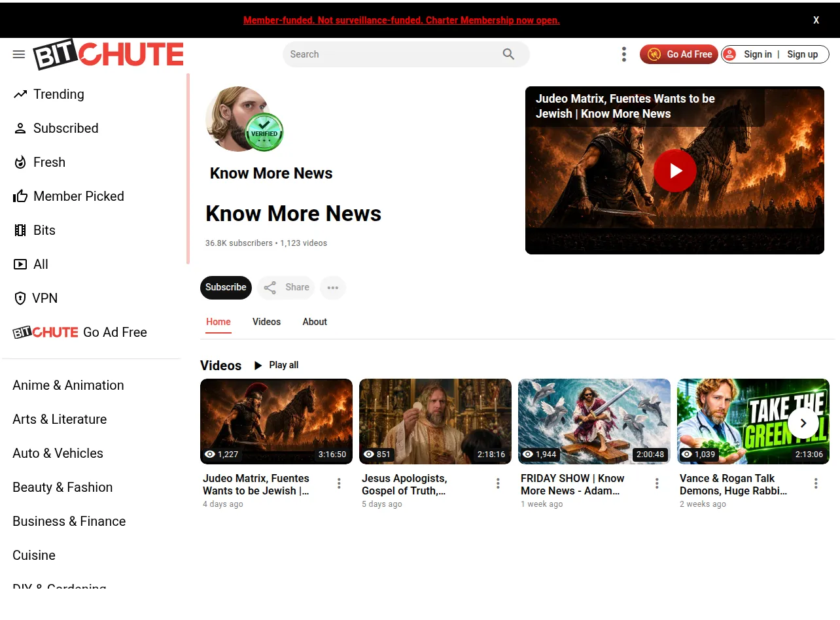Click the '4 days ago' upload date

[x=223, y=504]
